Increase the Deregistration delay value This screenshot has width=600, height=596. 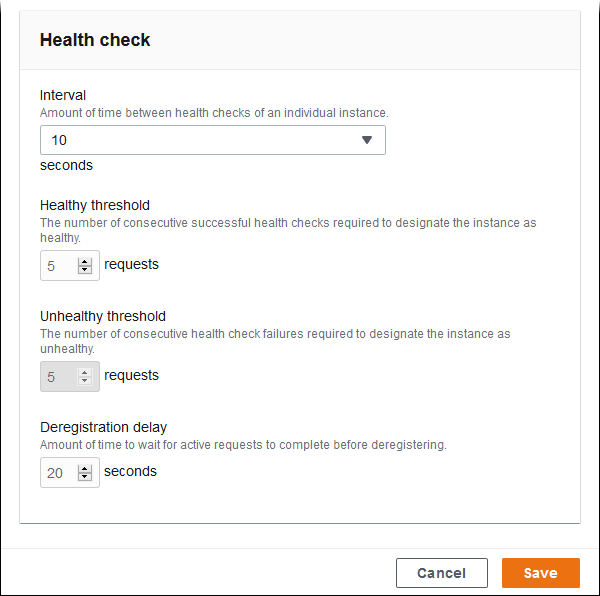(x=85, y=468)
